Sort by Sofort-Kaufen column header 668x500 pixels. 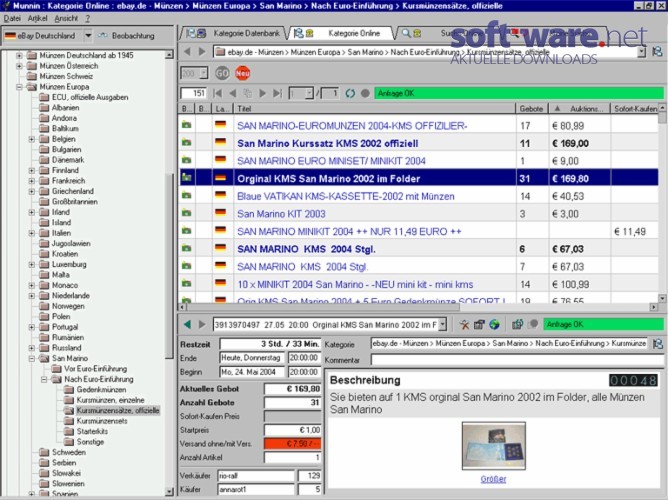click(x=635, y=109)
